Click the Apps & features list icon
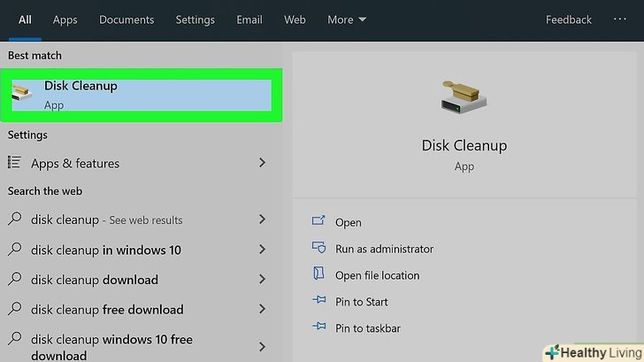The width and height of the screenshot is (644, 362). [x=14, y=162]
